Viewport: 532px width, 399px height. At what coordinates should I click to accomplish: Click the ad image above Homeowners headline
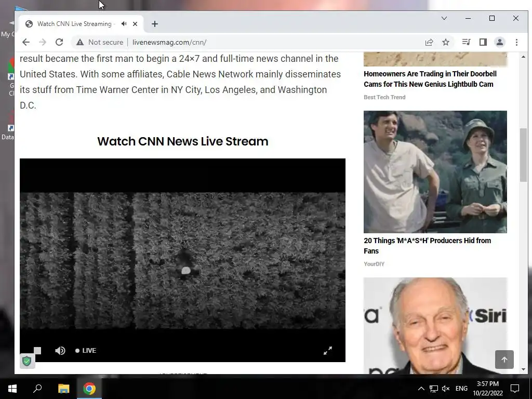tap(435, 59)
